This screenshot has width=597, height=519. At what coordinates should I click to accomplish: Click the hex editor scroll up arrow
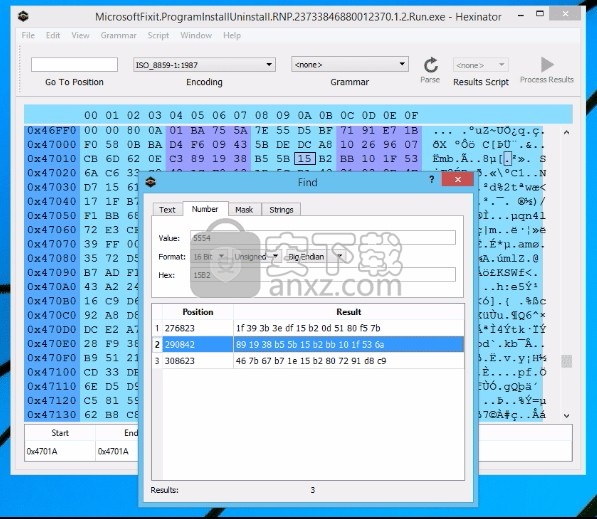coord(567,132)
